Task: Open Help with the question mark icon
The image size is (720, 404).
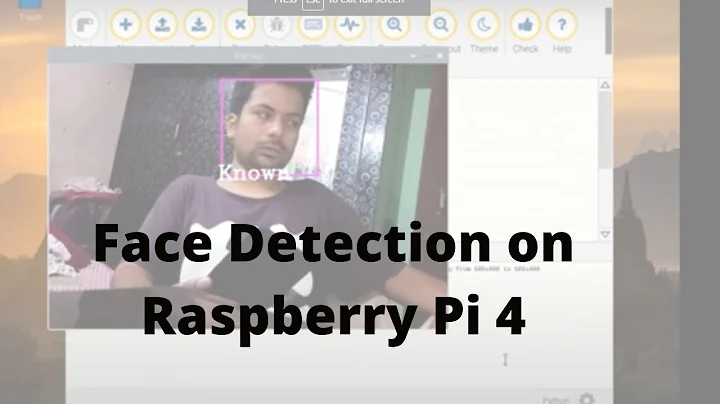Action: point(562,25)
